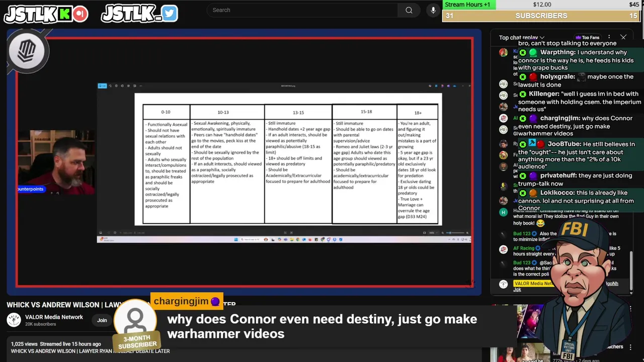Click the SUBSCRIBERS goal progress bar
The height and width of the screenshot is (362, 644).
point(541,16)
